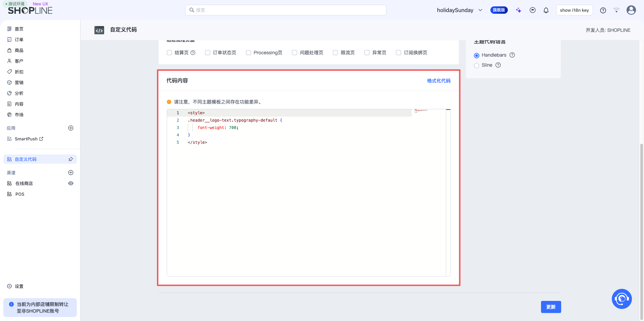Tick the 限流页 checkbox
Image resolution: width=644 pixels, height=321 pixels.
[x=335, y=53]
